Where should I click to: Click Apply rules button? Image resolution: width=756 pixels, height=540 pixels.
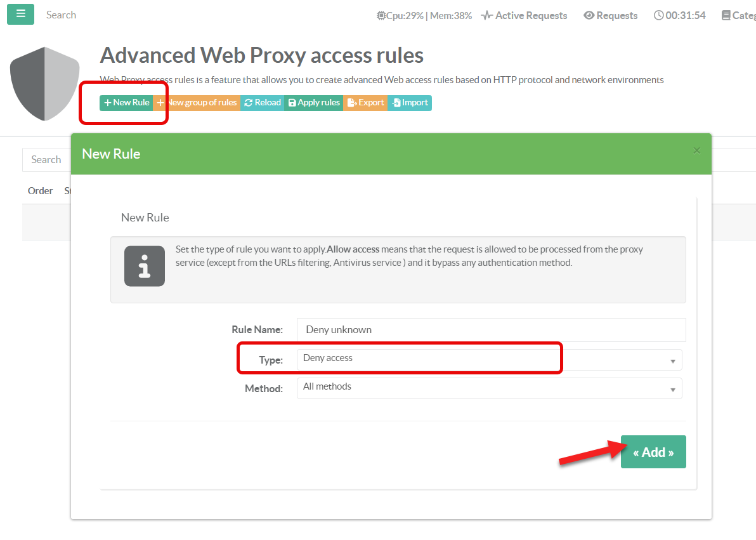[314, 103]
